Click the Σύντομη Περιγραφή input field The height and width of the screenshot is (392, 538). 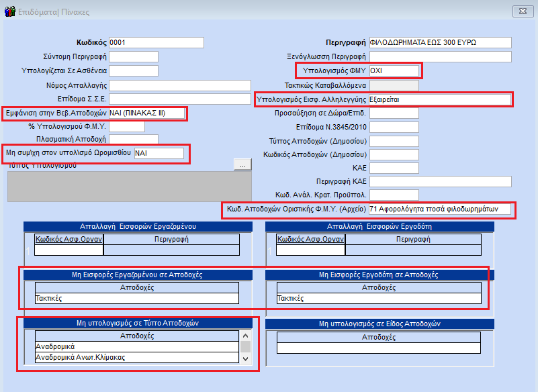(x=133, y=57)
